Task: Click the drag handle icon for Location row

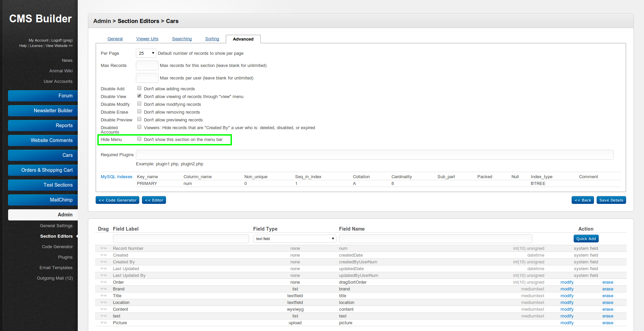Action: pos(103,303)
